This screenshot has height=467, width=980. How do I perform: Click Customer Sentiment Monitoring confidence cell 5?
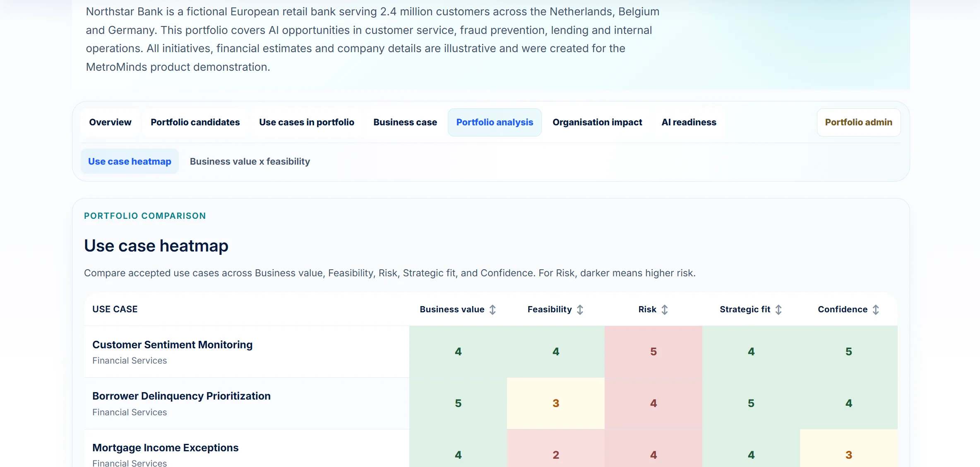(848, 352)
